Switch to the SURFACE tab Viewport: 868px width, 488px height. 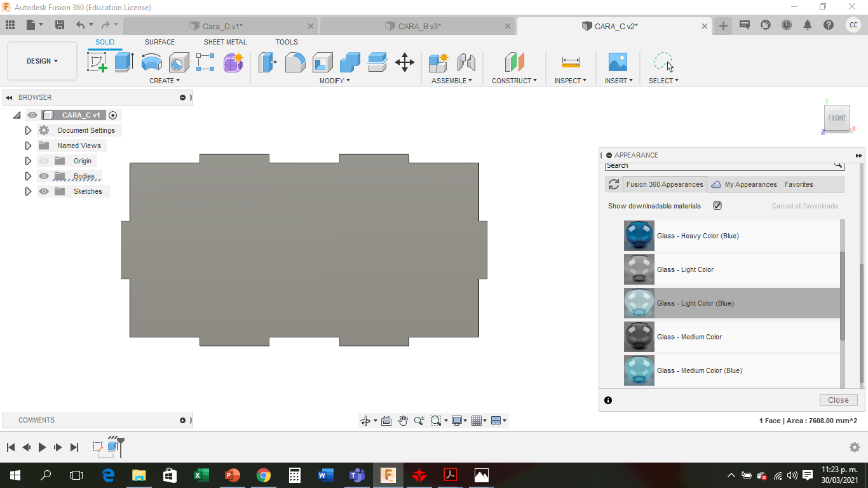coord(159,42)
